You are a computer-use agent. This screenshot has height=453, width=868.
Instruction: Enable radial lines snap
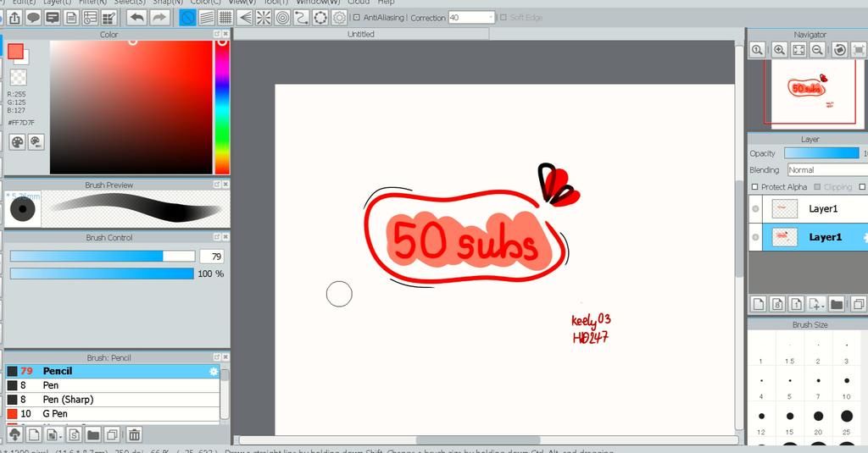(x=264, y=18)
